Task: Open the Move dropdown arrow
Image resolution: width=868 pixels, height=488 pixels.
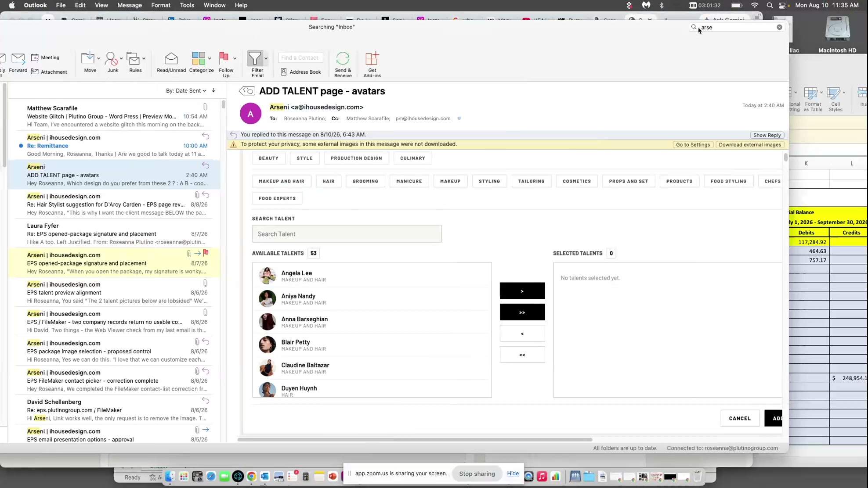Action: point(98,58)
